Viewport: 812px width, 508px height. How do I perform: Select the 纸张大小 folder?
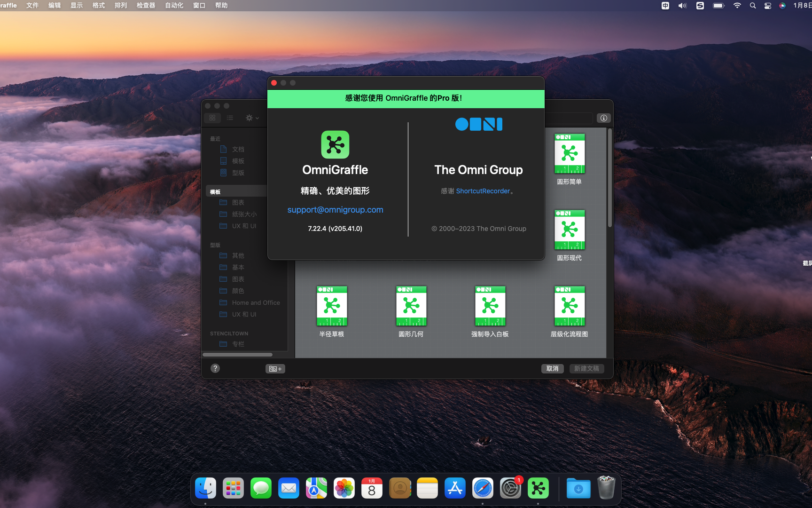click(244, 214)
